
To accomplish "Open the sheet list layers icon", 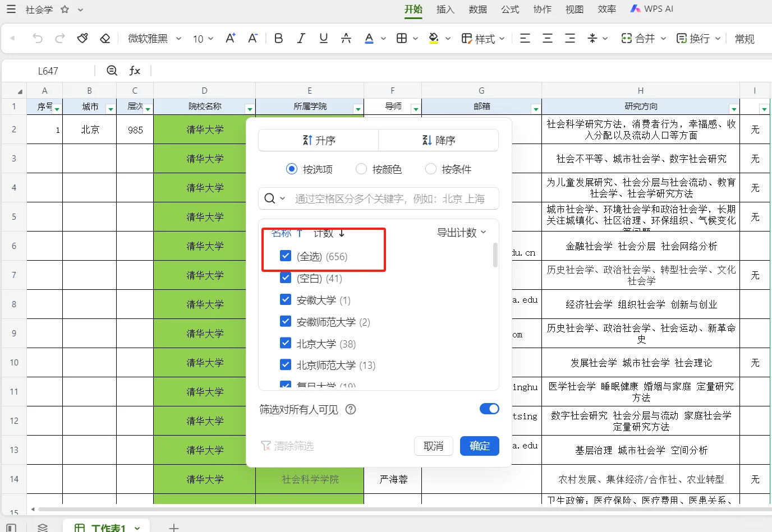I will (43, 528).
